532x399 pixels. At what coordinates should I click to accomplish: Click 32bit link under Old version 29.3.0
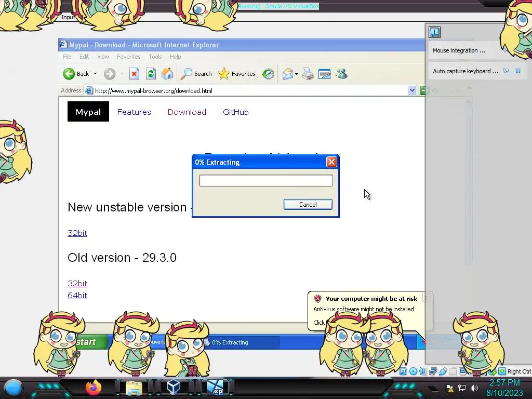(x=77, y=283)
